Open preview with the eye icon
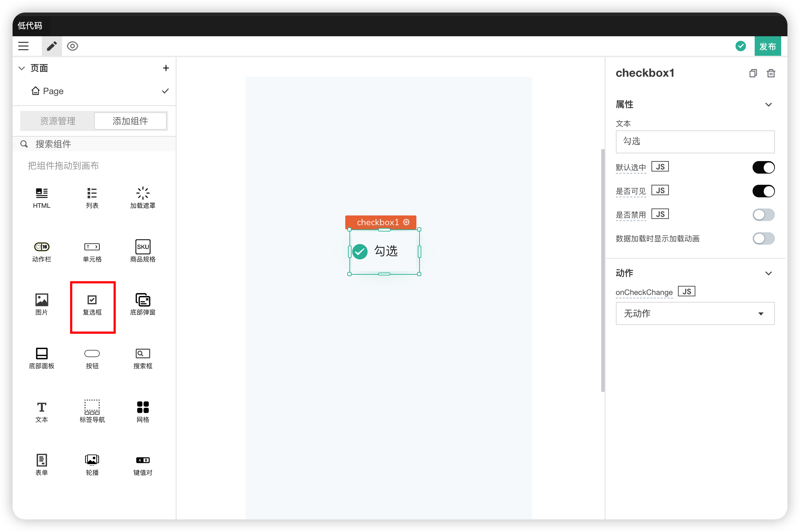The width and height of the screenshot is (800, 532). pyautogui.click(x=73, y=46)
